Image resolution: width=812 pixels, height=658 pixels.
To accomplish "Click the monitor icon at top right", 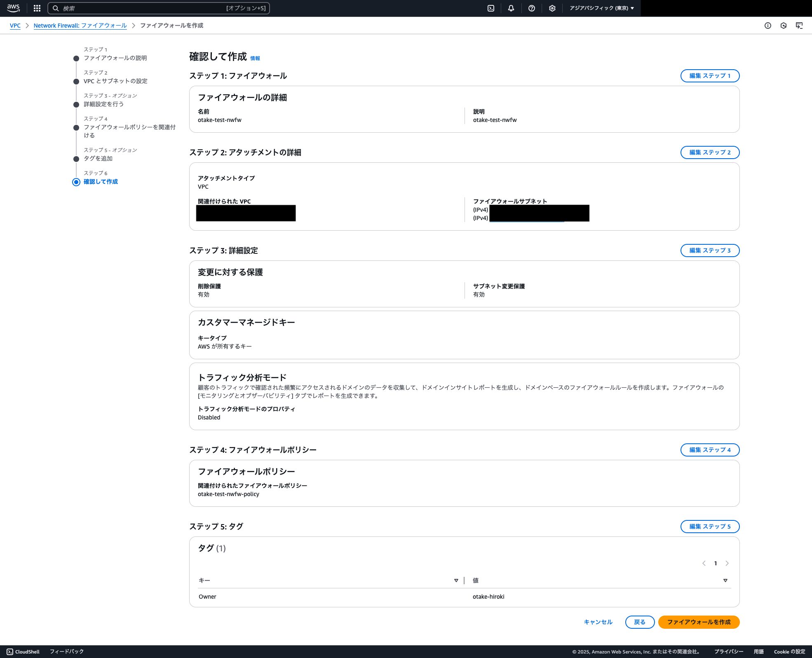I will click(799, 26).
